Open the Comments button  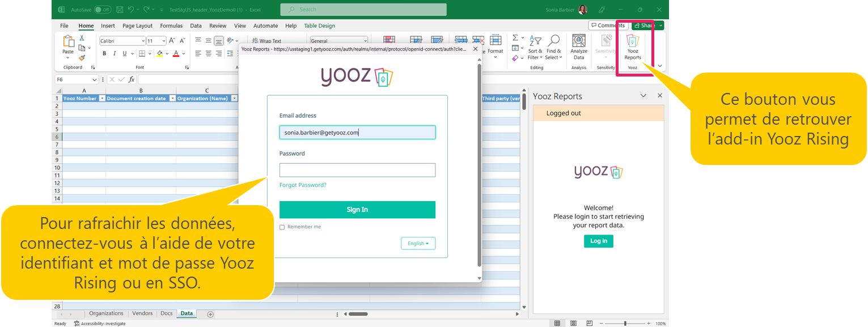coord(607,26)
